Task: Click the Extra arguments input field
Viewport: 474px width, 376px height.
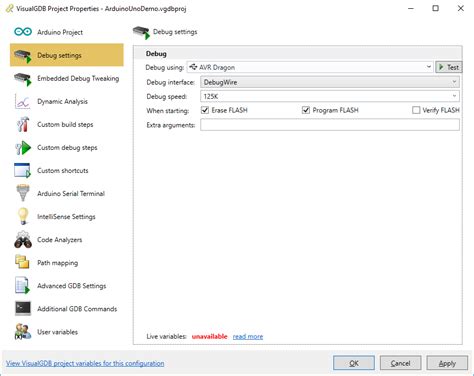Action: 330,125
